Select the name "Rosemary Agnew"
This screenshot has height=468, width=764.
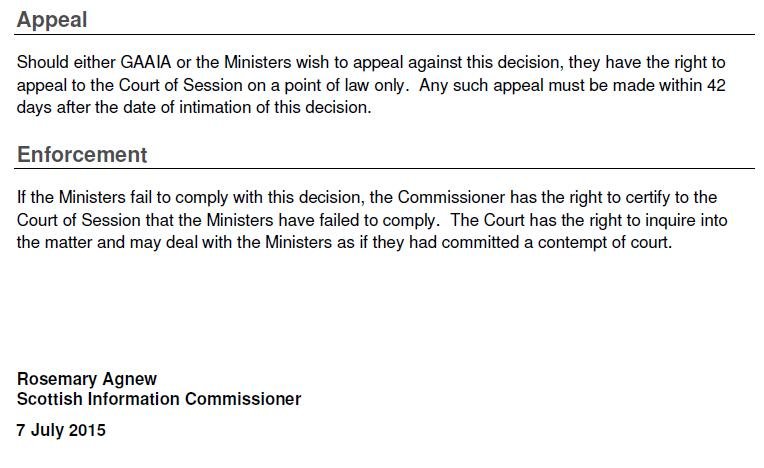point(87,379)
